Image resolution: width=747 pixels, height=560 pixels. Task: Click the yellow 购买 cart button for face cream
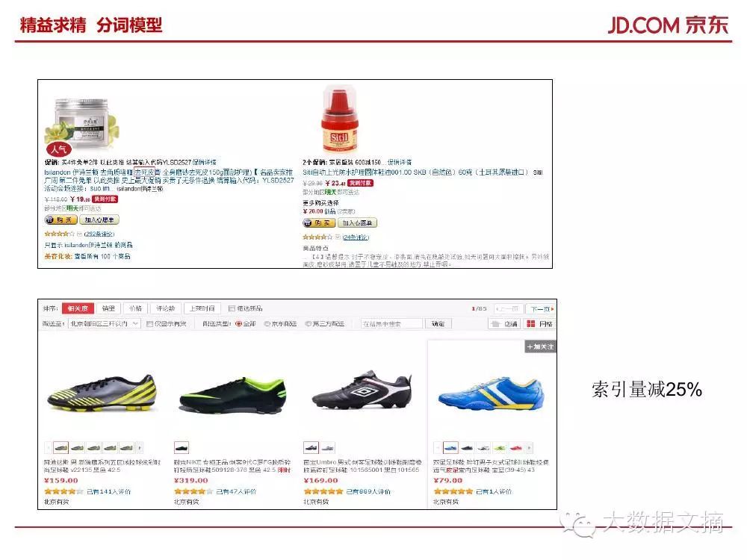pyautogui.click(x=61, y=220)
